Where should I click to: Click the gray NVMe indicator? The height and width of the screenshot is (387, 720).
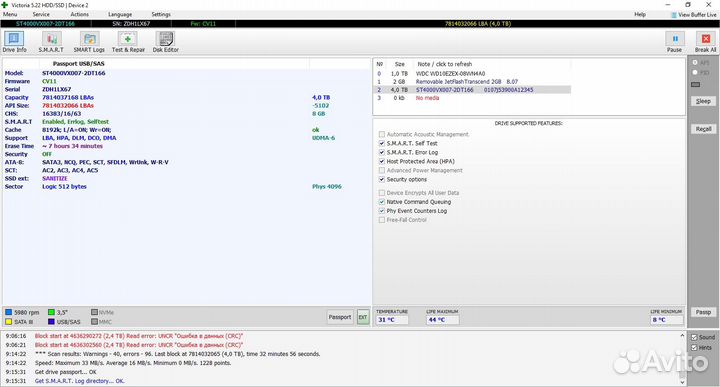94,312
